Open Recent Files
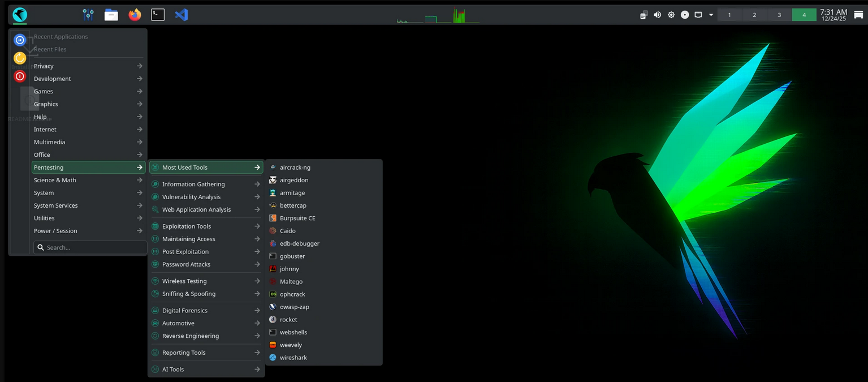The image size is (868, 382). tap(50, 49)
